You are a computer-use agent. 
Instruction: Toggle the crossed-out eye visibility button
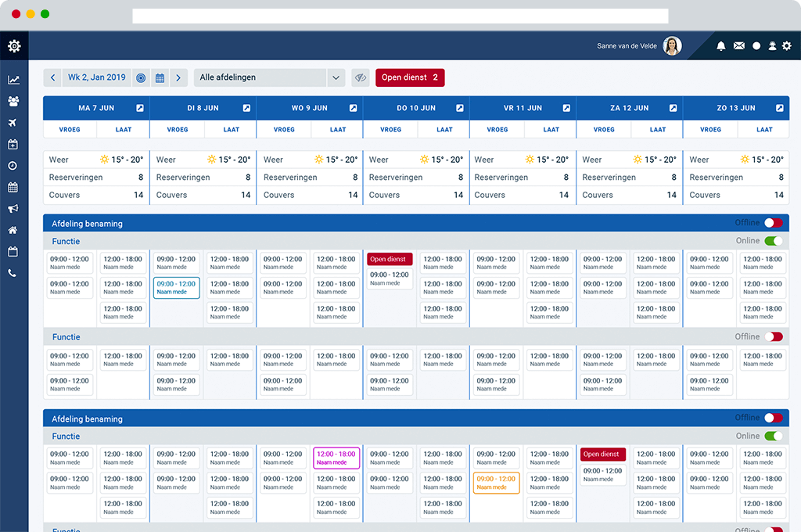point(360,77)
